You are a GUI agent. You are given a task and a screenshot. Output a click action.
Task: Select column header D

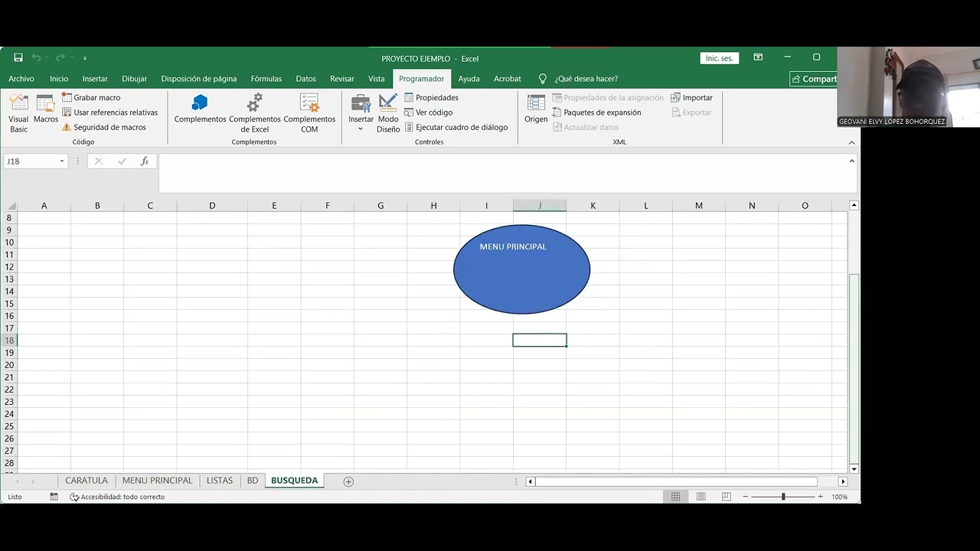(212, 205)
